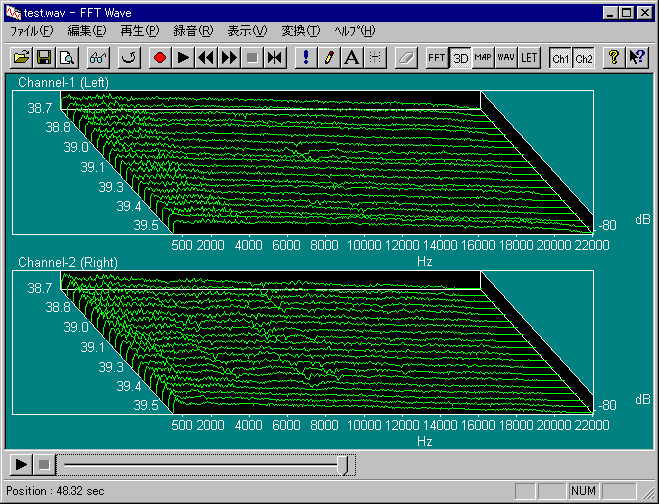Enable WAV waveform display mode

[x=506, y=58]
